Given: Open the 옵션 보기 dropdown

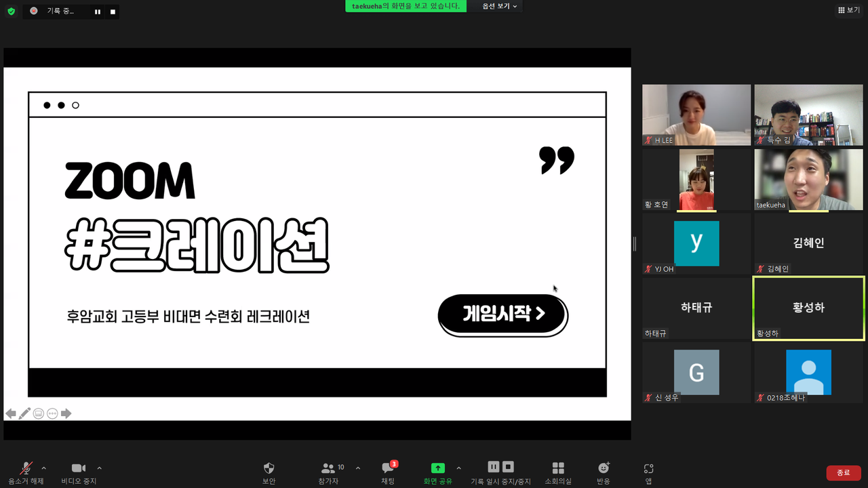Looking at the screenshot, I should tap(500, 6).
